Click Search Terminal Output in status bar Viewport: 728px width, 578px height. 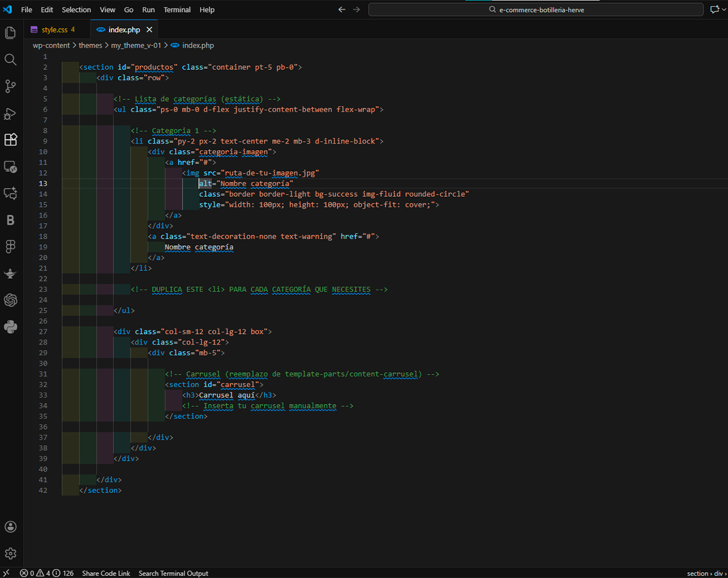173,573
